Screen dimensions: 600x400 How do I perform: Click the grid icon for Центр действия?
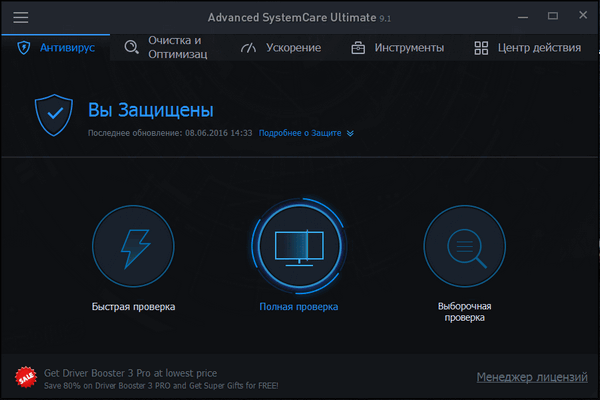click(x=481, y=48)
